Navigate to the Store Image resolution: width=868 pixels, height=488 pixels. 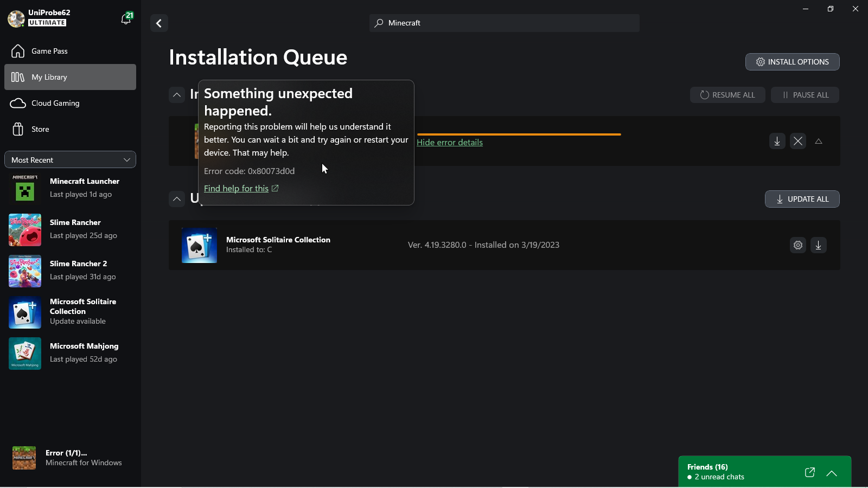click(40, 129)
